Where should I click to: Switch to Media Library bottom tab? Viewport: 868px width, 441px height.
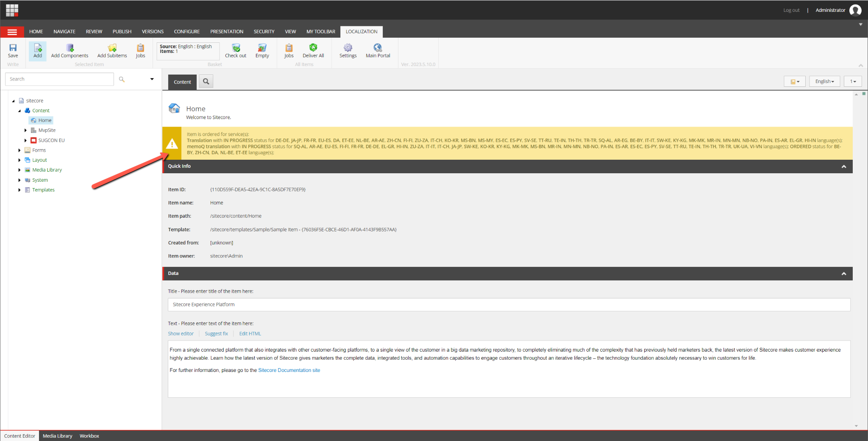(58, 436)
